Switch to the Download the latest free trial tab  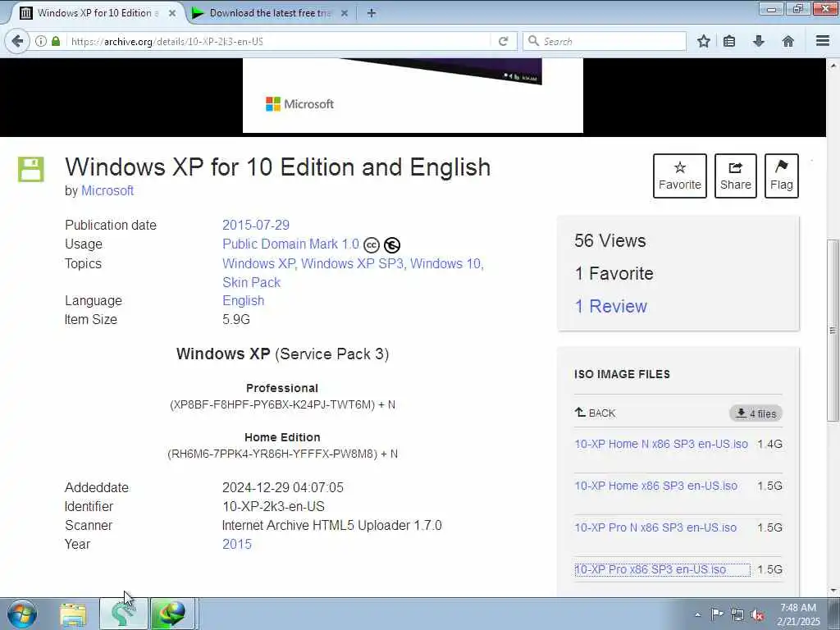coord(271,13)
